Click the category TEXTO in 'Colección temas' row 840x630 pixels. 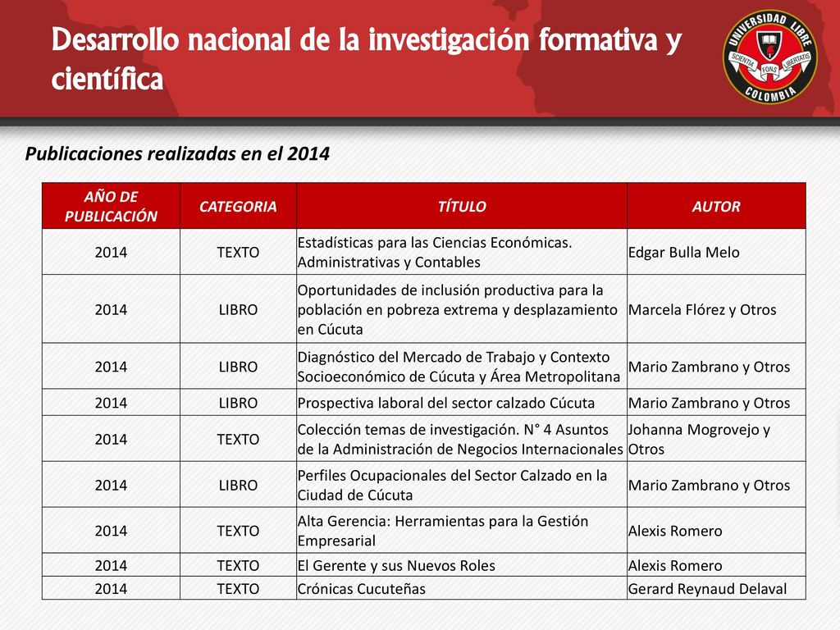click(x=238, y=440)
